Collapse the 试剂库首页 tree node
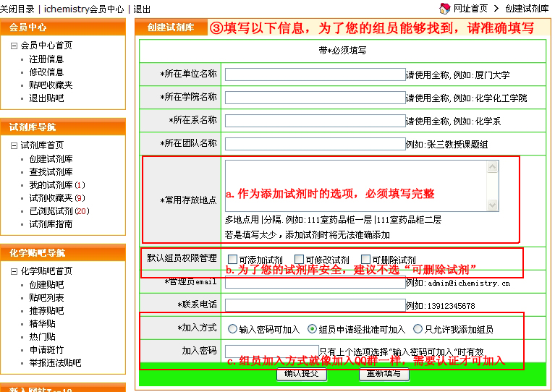555x392 pixels. 14,145
